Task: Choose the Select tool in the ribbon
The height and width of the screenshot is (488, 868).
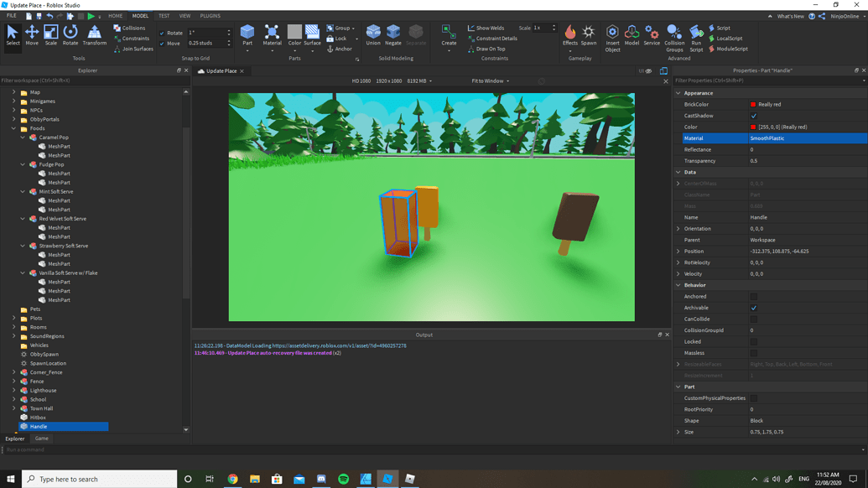Action: pyautogui.click(x=13, y=35)
